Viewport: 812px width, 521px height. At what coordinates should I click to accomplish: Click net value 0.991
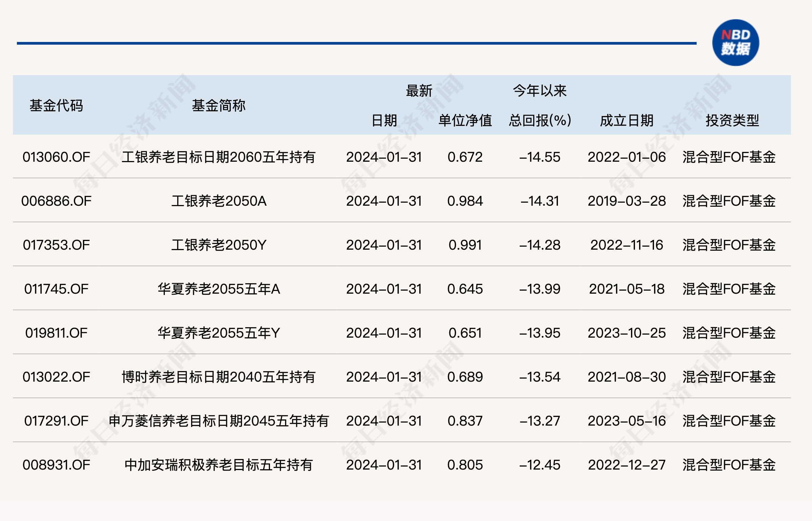click(x=465, y=245)
